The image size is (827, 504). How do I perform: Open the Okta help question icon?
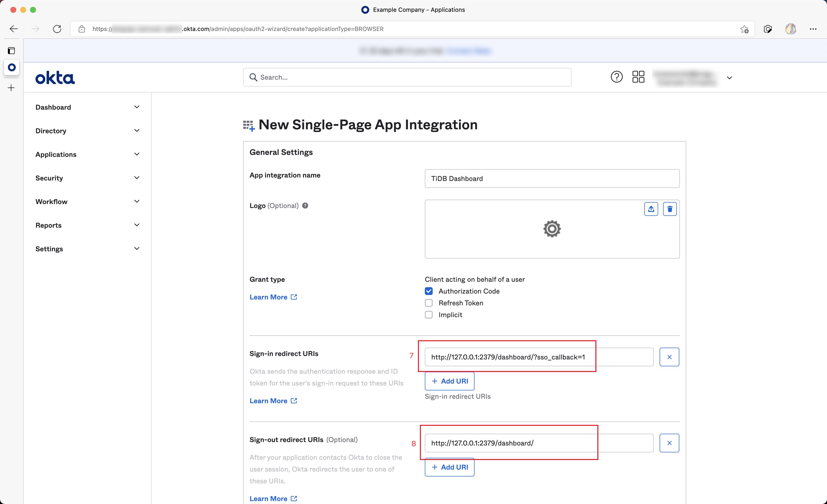click(x=616, y=77)
